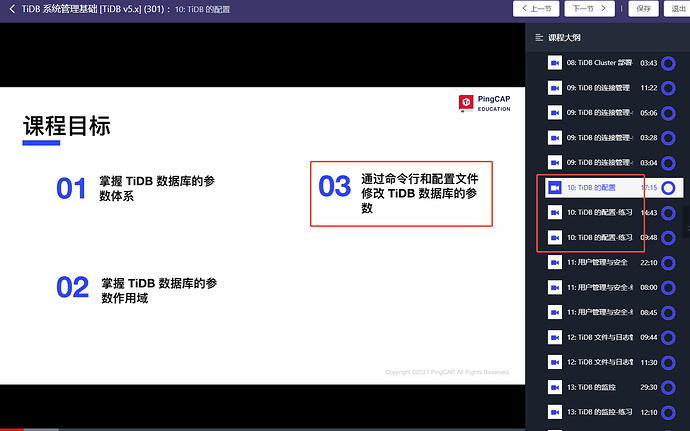Save progress with the 保存 button
This screenshot has height=431, width=690.
pos(643,8)
